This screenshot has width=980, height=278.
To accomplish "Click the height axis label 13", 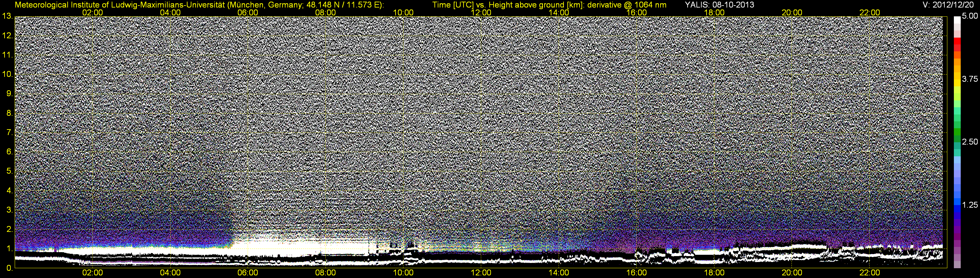I will click(7, 16).
